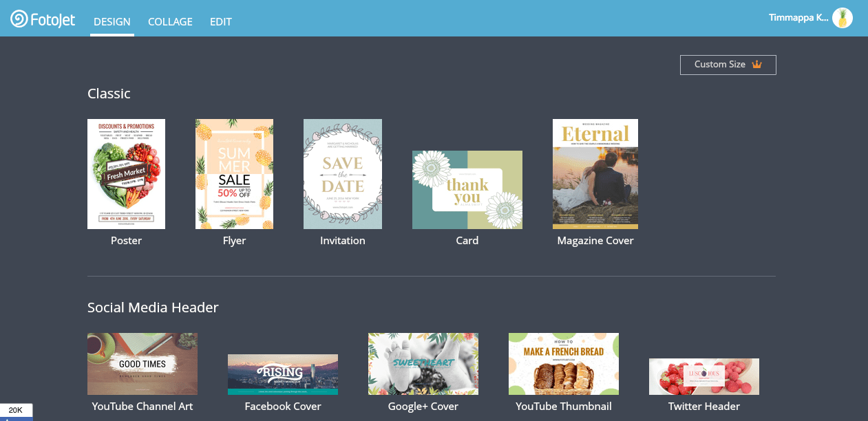Click the crown icon on Custom Size
Image resolution: width=868 pixels, height=421 pixels.
756,65
